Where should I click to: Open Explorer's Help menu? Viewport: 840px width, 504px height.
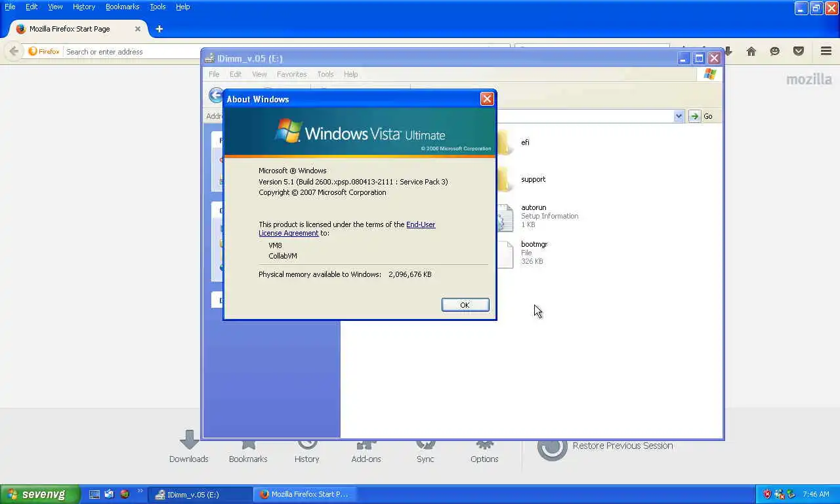click(351, 74)
